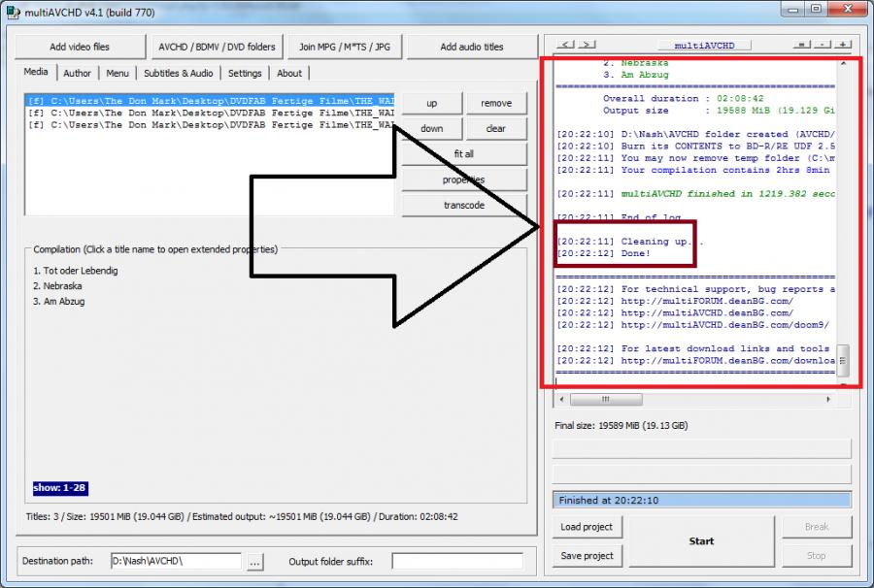The height and width of the screenshot is (588, 874).
Task: Click the 'show: 1-28' label
Action: tap(60, 488)
